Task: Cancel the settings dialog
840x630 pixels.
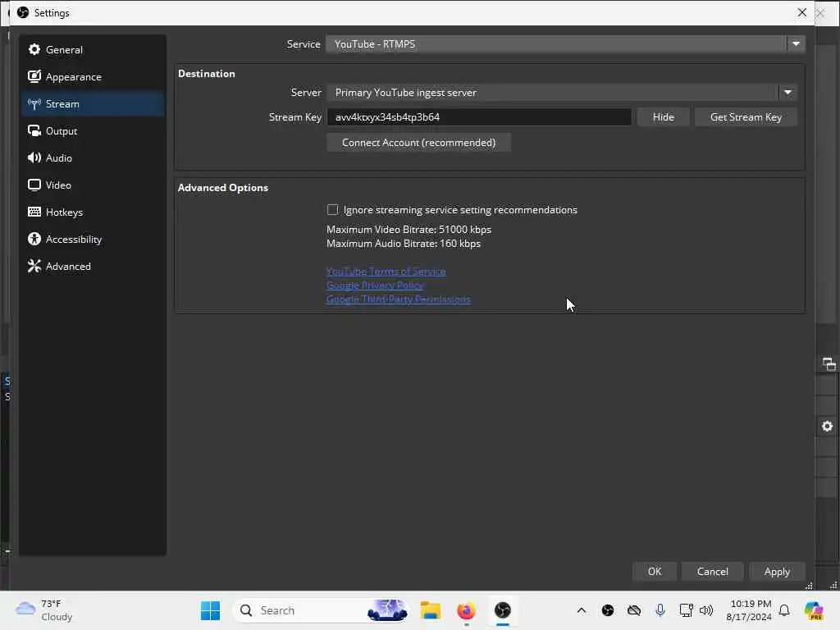Action: click(x=713, y=572)
